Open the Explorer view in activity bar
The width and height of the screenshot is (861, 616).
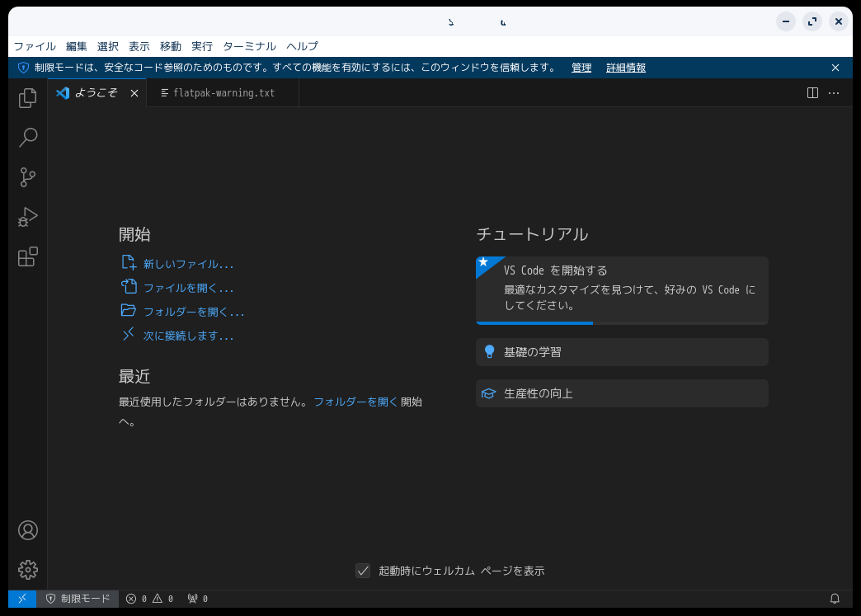(27, 98)
